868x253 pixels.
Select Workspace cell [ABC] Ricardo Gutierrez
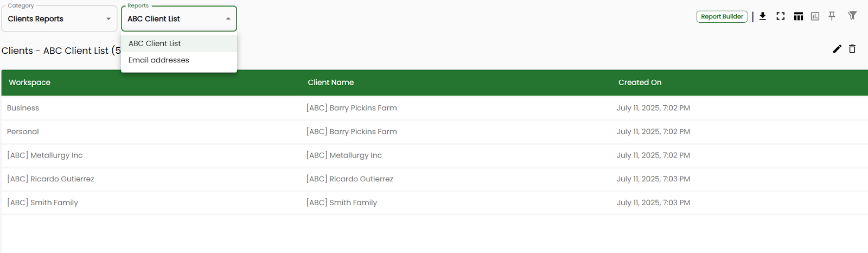coord(50,179)
